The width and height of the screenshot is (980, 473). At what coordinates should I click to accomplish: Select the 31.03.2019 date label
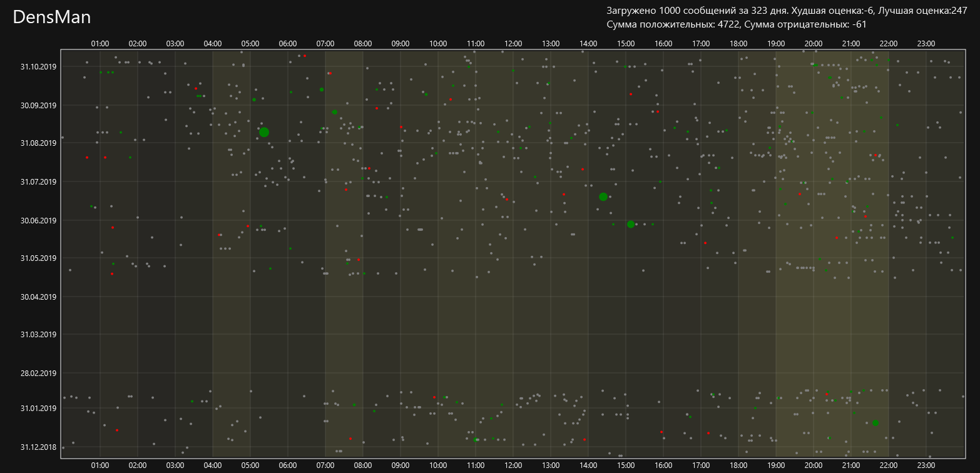(x=39, y=334)
